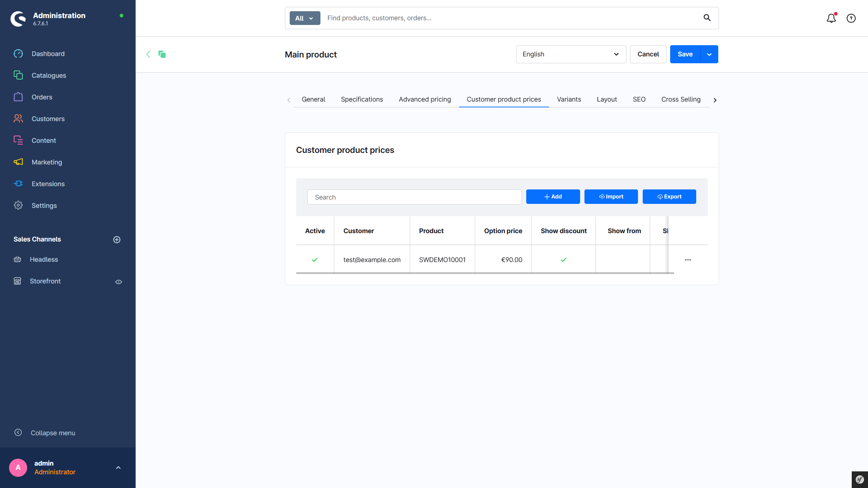
Task: Open Marketing from the sidebar
Action: pyautogui.click(x=47, y=162)
